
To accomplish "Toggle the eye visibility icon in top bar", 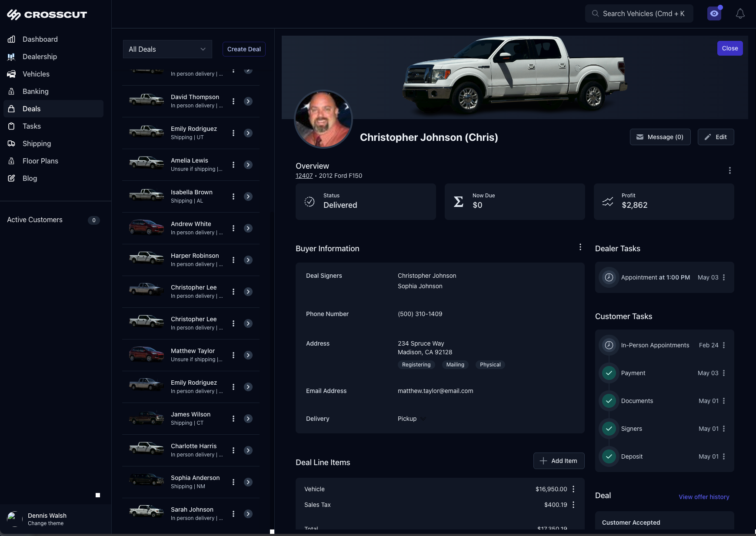I will 714,13.
